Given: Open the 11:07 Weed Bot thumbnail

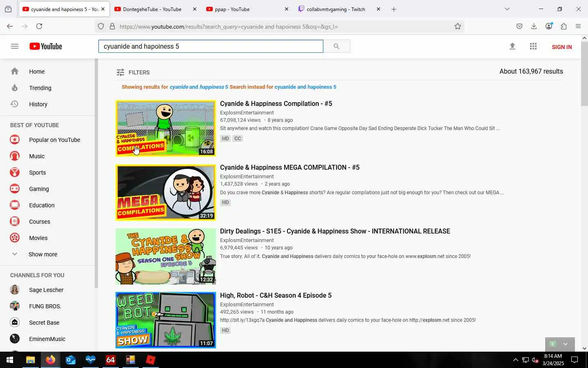Looking at the screenshot, I should click(x=166, y=320).
